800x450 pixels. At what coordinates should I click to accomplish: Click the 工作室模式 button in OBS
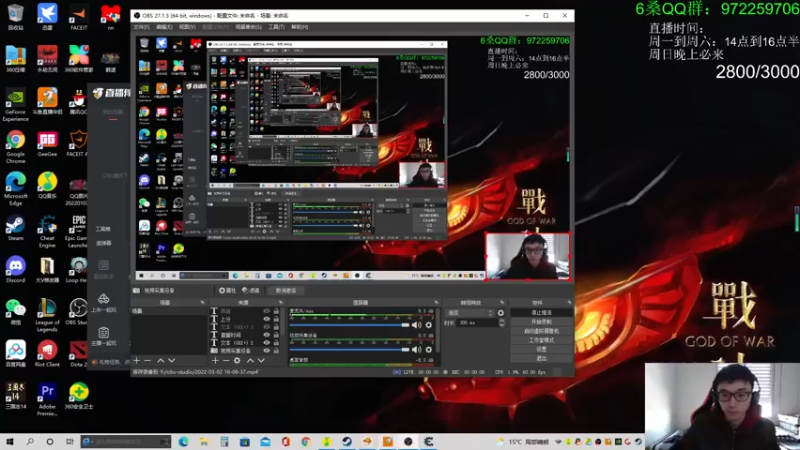tap(541, 340)
